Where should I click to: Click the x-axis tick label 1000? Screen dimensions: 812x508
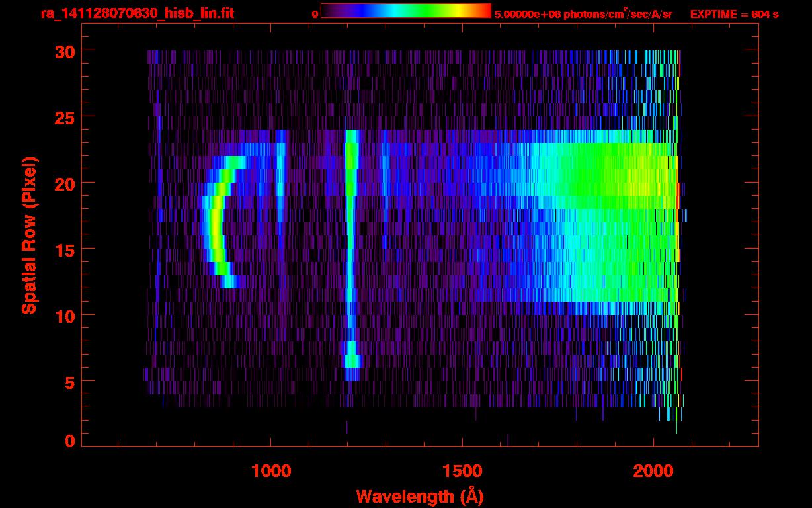tap(271, 471)
